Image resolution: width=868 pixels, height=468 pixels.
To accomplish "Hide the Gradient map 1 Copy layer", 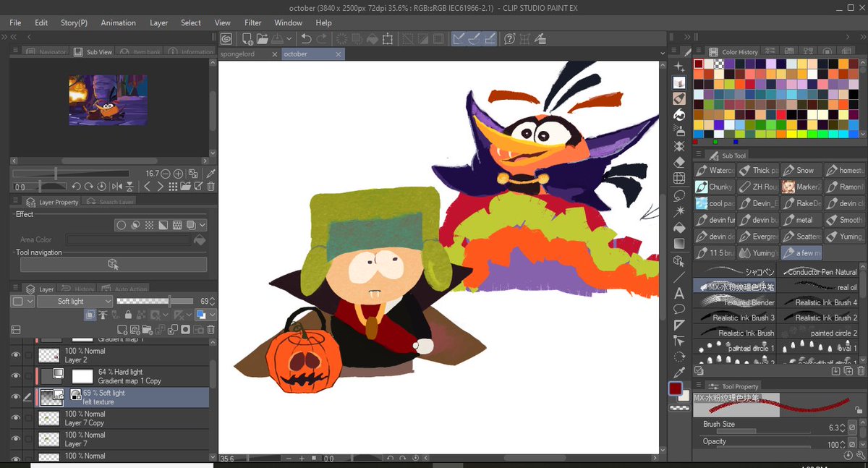I will 16,376.
